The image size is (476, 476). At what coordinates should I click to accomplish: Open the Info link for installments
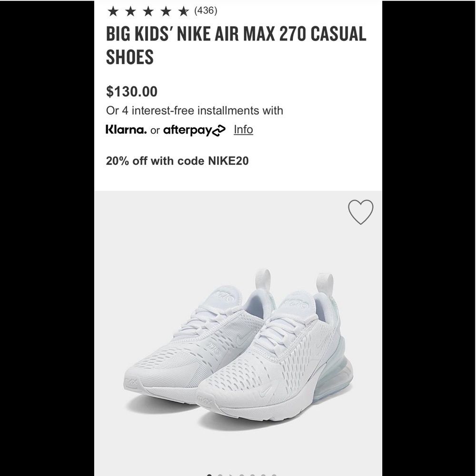[243, 129]
